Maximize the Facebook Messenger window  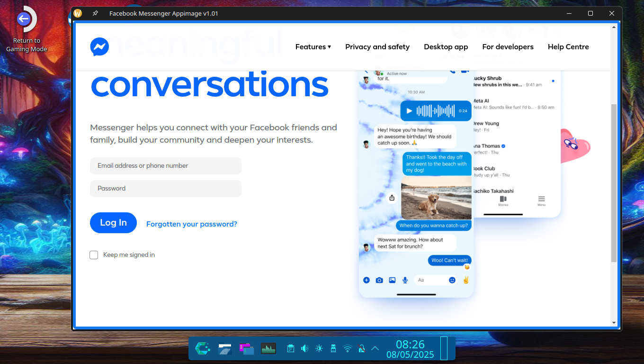coord(590,13)
